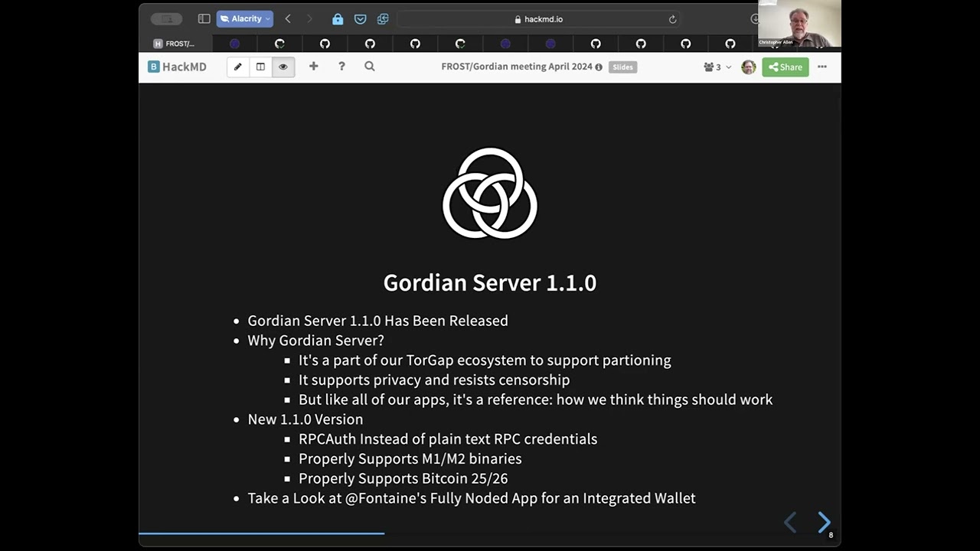Click the slide progress bar

click(490, 533)
